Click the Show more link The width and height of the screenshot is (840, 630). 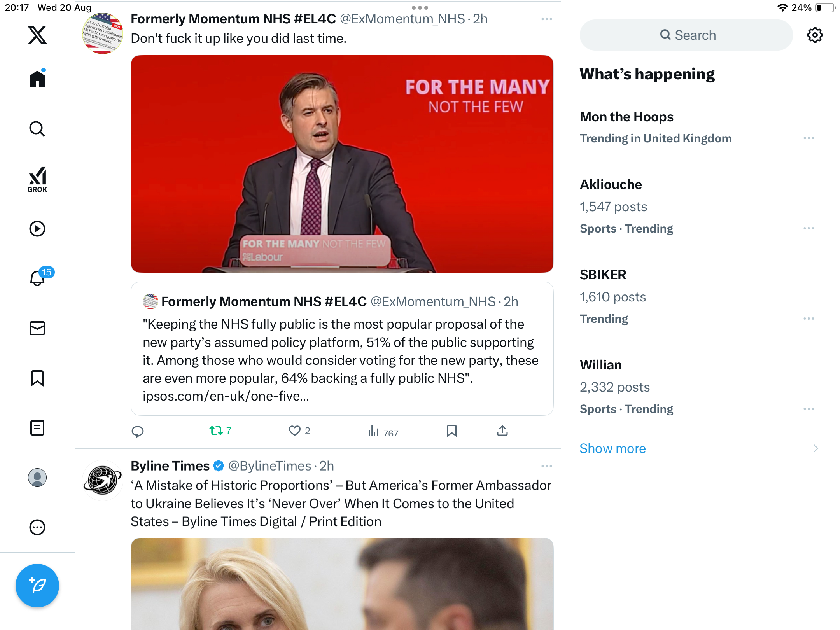(x=612, y=448)
